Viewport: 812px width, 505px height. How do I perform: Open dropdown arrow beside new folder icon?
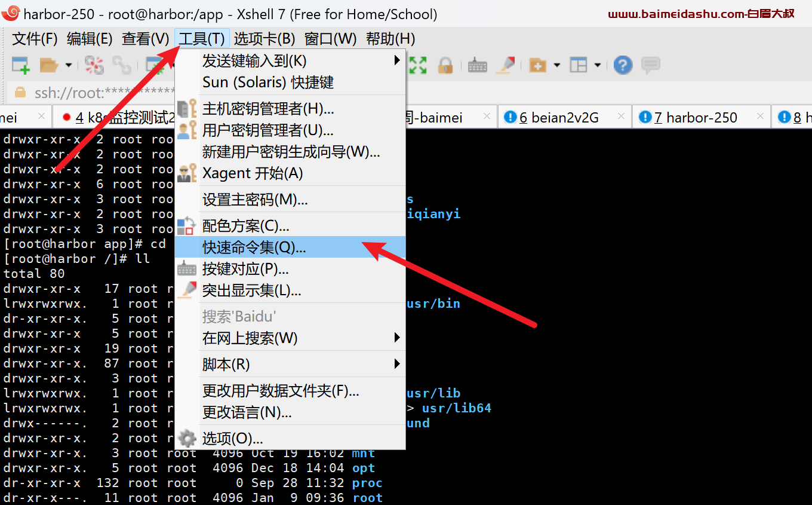point(557,65)
